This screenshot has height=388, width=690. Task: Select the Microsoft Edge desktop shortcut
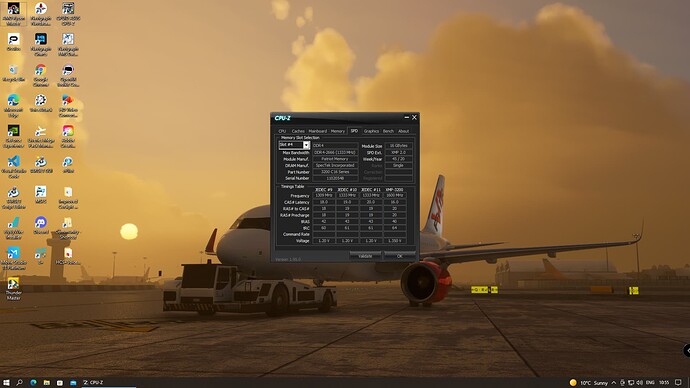point(13,106)
